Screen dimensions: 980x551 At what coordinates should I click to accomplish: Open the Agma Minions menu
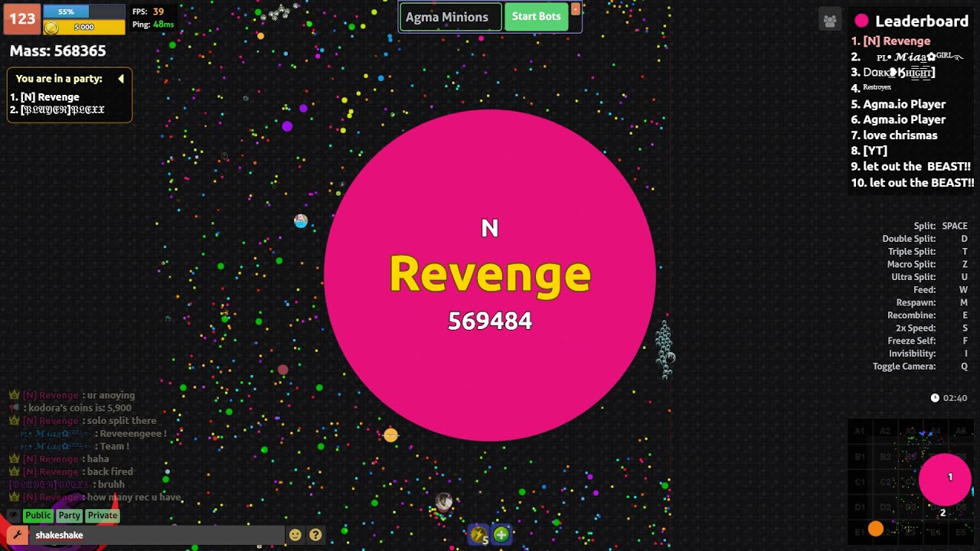[x=450, y=17]
